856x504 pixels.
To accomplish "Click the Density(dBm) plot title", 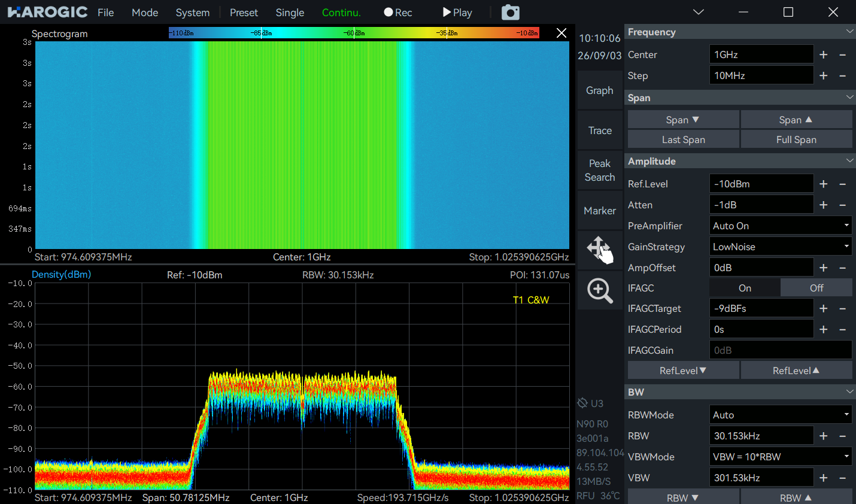I will click(x=61, y=274).
